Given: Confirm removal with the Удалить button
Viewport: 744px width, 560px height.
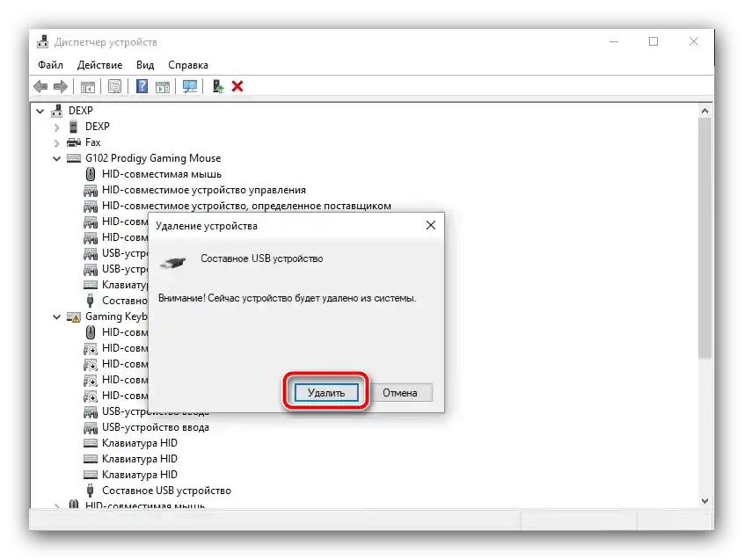Looking at the screenshot, I should click(326, 393).
